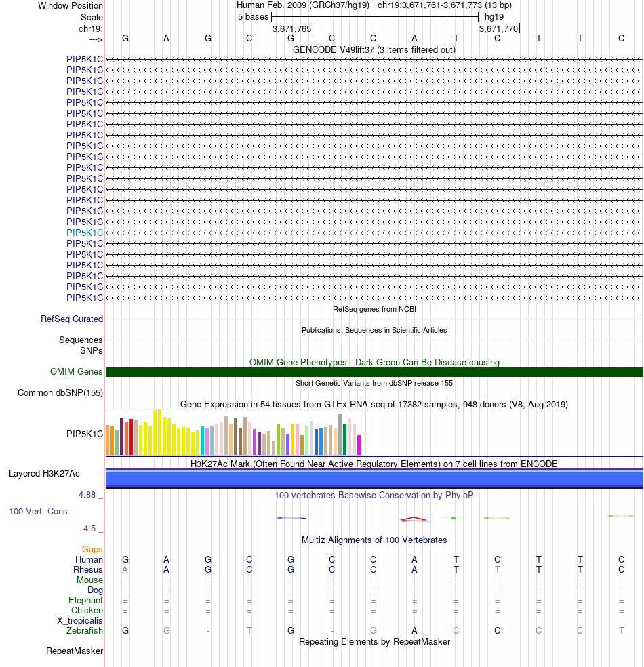Click the faded T mismatch in the Rhesus row

[x=498, y=569]
